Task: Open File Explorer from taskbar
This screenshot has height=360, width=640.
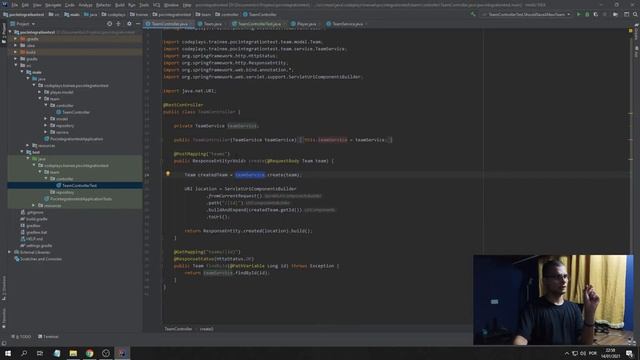Action: [x=73, y=353]
